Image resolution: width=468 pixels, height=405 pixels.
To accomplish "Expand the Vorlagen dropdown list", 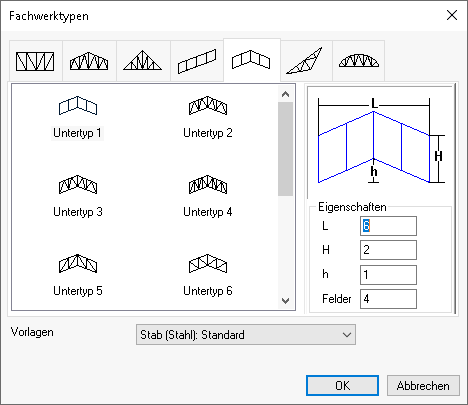I will coord(246,334).
